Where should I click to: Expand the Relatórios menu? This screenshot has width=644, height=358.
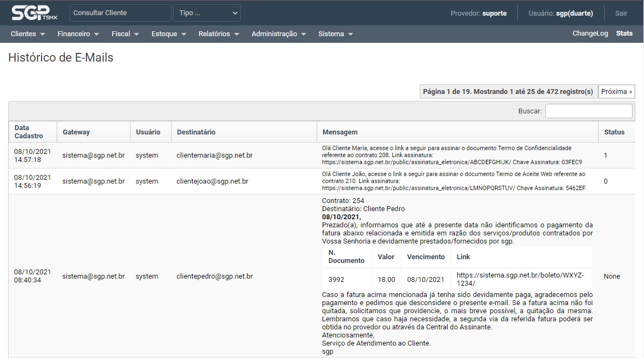(x=218, y=33)
